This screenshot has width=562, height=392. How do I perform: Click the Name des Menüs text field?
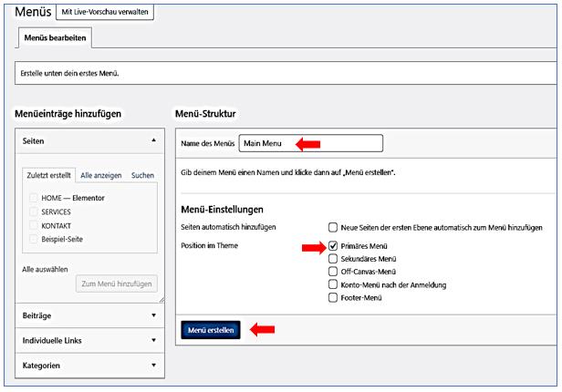point(310,144)
